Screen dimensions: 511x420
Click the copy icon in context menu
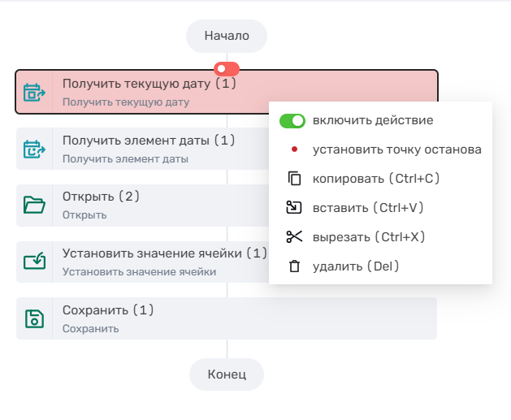pyautogui.click(x=294, y=179)
